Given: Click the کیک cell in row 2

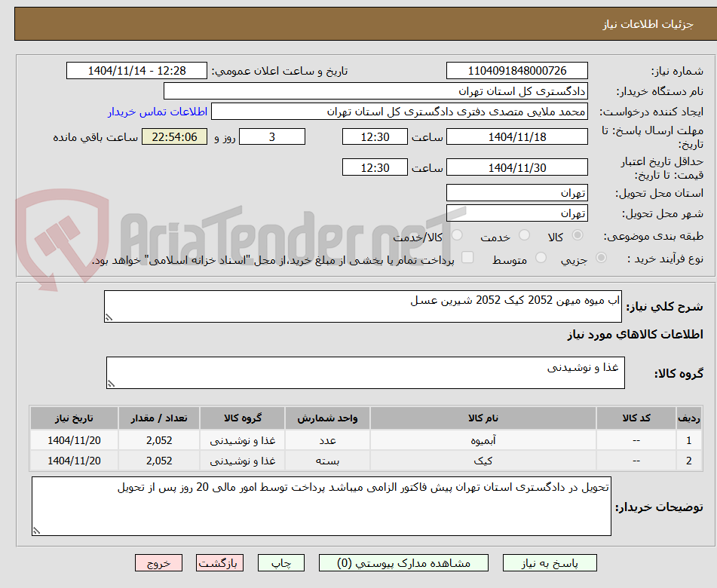Looking at the screenshot, I should click(x=483, y=461).
